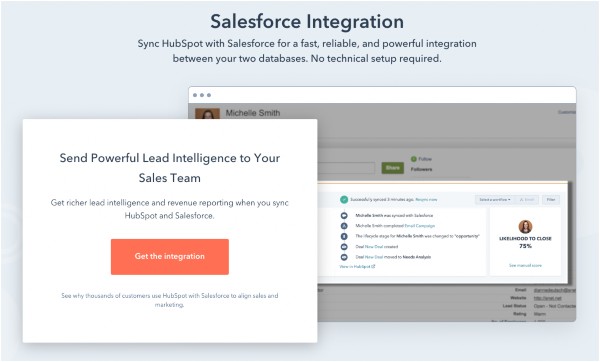Click the deal moved to Needs Analysis icon
This screenshot has width=600, height=362.
pyautogui.click(x=344, y=257)
